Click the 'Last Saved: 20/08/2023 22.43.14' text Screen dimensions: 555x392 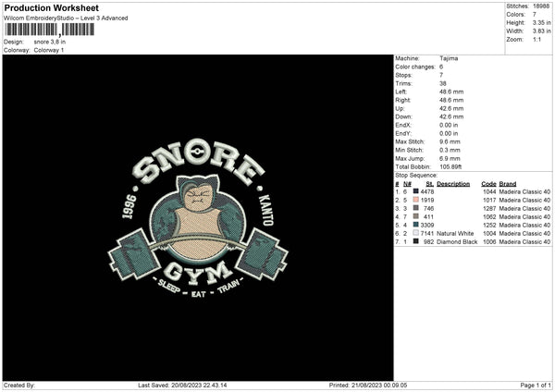pos(182,386)
